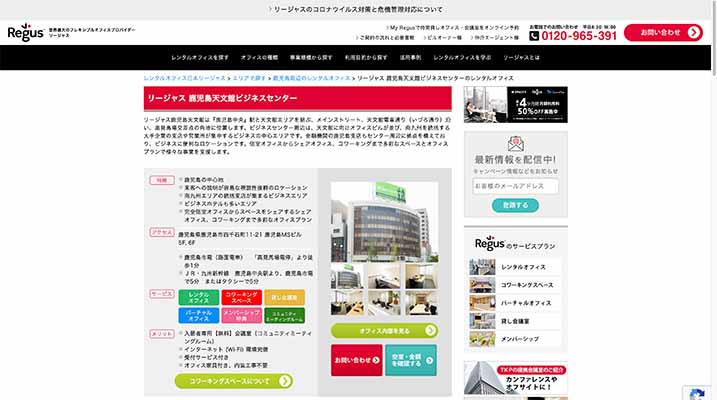Click the pink メンバーシップ特典 service tag
Screen dimensions: 717x400
[241, 315]
